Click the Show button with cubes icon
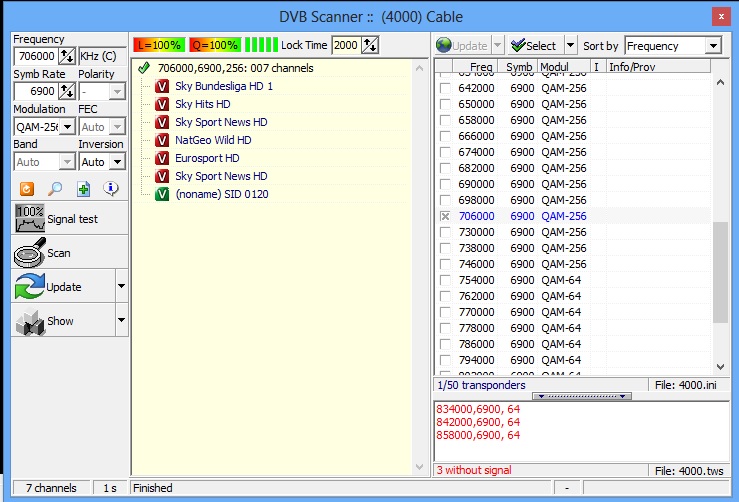 click(x=63, y=321)
